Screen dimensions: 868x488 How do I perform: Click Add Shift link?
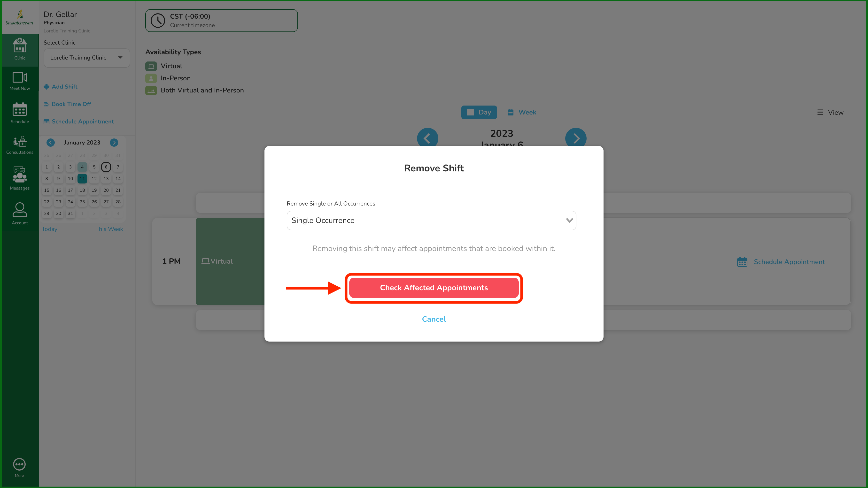point(61,87)
